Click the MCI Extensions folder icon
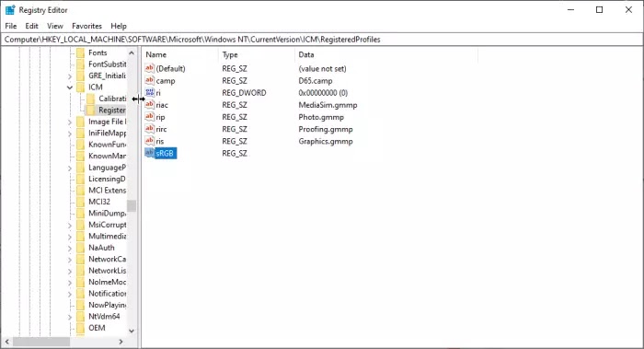Screen dimensions: 644x349 click(81, 191)
